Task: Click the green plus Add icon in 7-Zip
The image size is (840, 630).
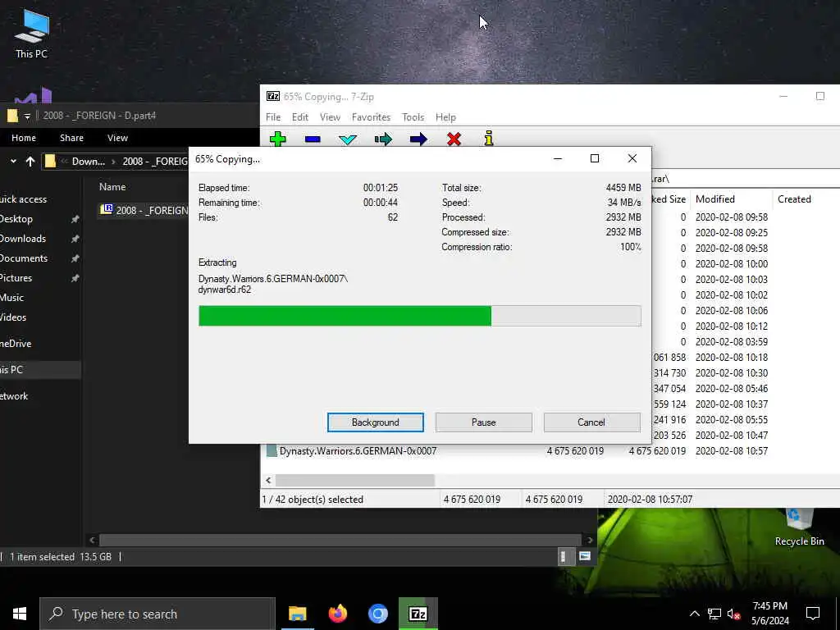Action: [x=277, y=139]
